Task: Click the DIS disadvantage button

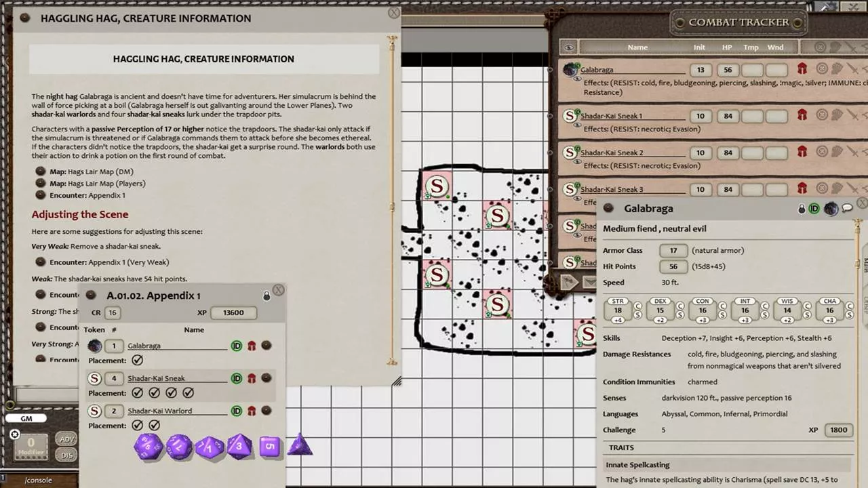Action: click(66, 455)
